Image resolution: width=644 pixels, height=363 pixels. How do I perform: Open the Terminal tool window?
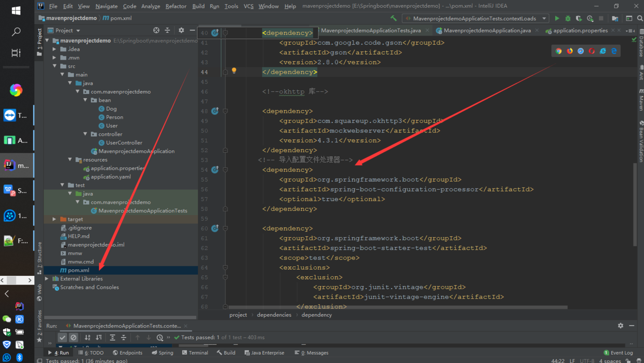[195, 353]
